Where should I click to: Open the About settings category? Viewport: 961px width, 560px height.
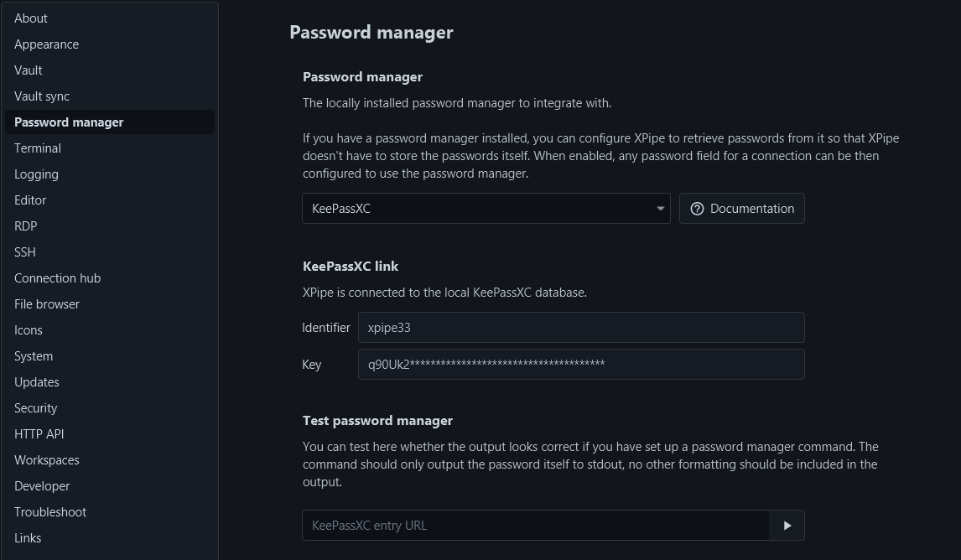[109, 18]
